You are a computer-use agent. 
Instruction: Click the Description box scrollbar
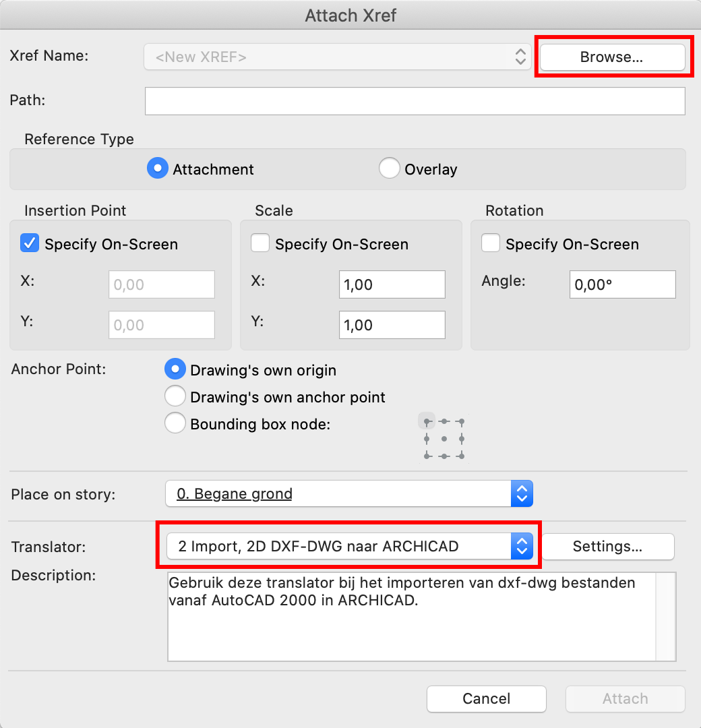coord(666,617)
